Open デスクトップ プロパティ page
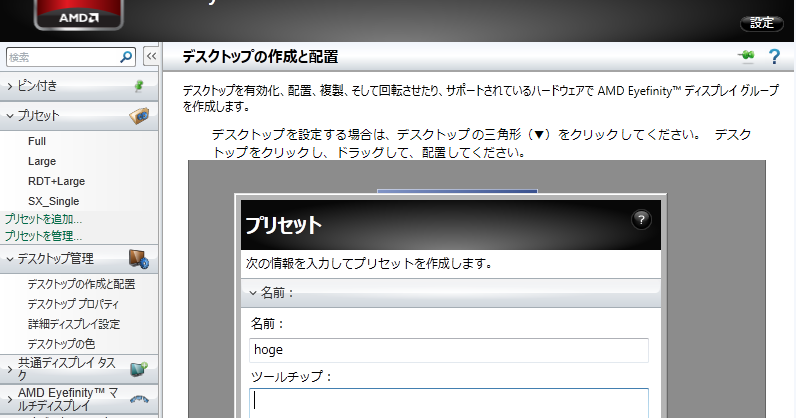 point(73,304)
